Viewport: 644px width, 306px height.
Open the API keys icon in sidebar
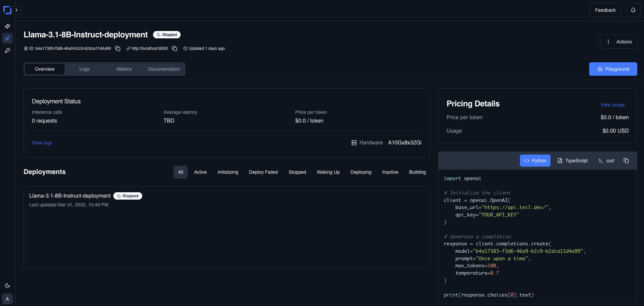point(7,50)
